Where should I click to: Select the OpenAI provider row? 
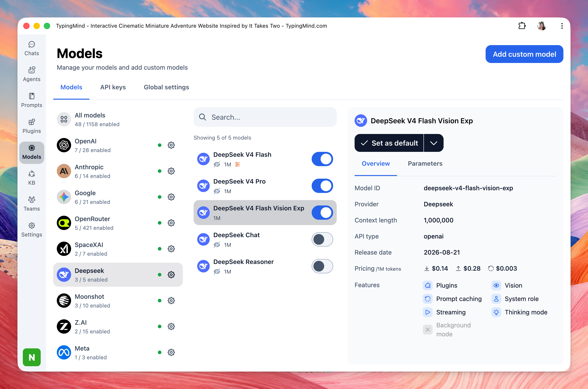pos(118,145)
